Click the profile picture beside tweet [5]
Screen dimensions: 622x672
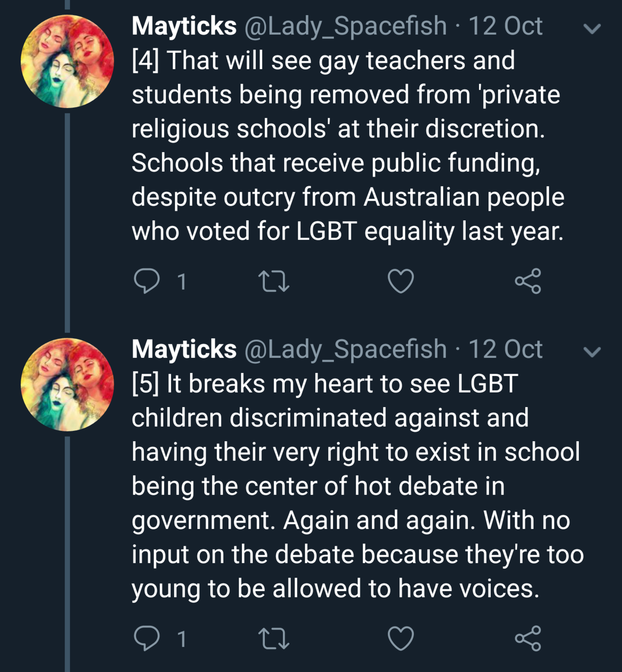67,385
